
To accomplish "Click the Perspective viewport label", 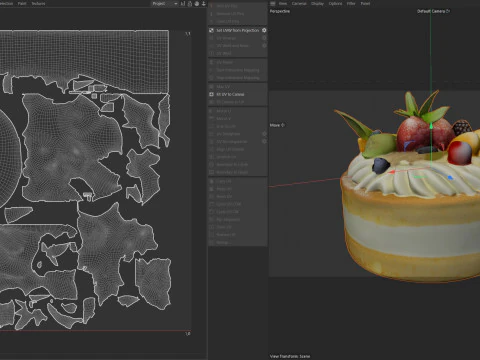I will pos(280,11).
